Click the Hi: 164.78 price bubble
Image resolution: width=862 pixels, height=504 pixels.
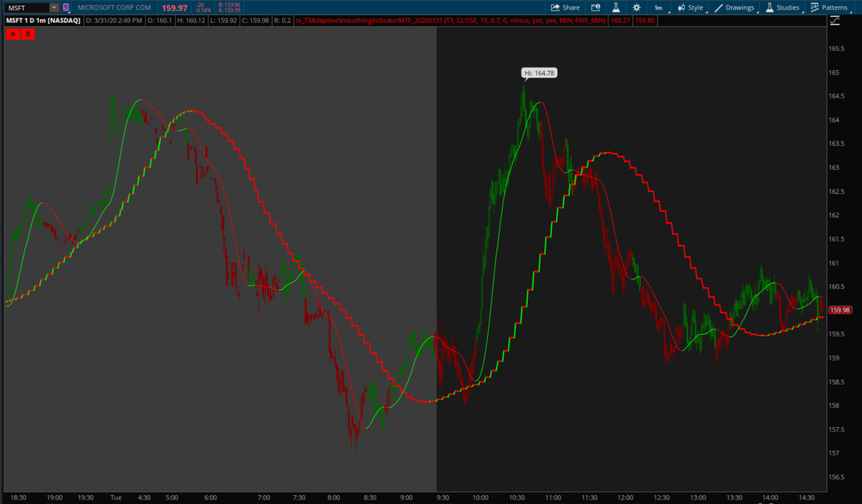click(539, 73)
